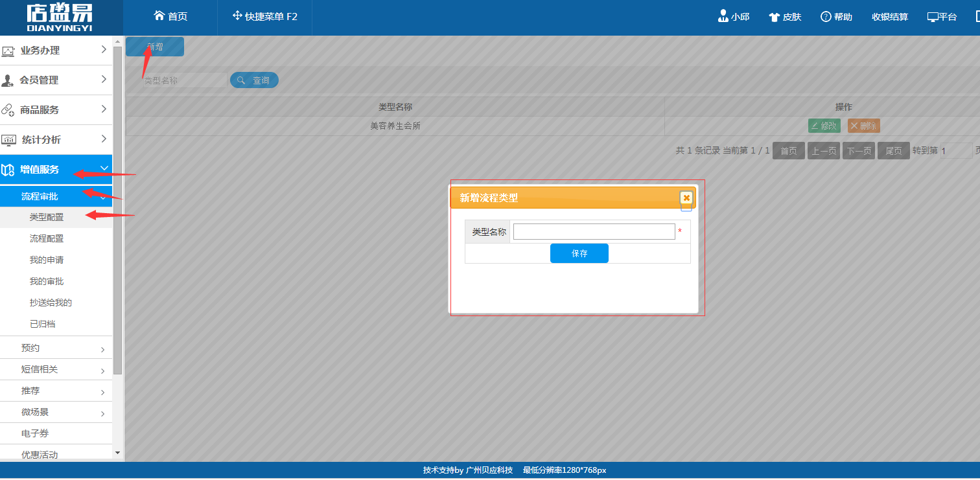Click the 修改 edit button
980x480 pixels.
[x=824, y=126]
